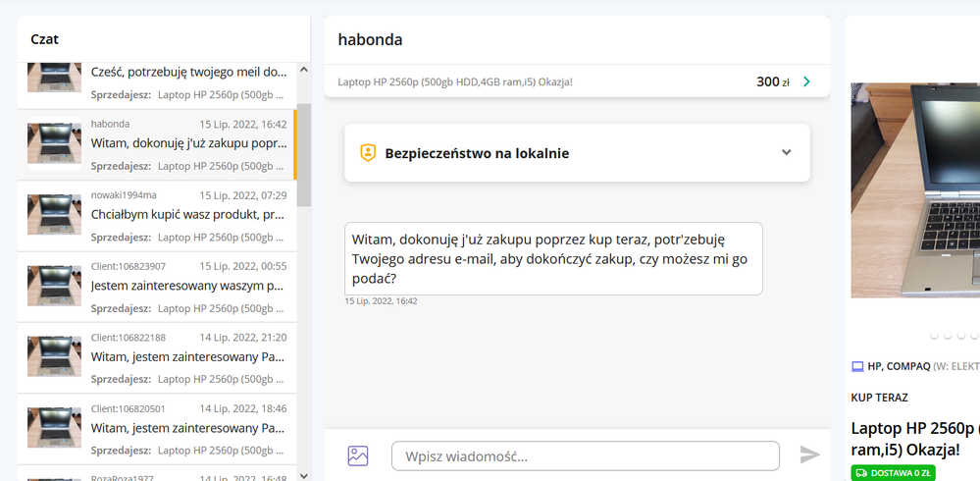Open the large laptop product photo
Viewport: 980px width, 481px height.
pos(915,190)
